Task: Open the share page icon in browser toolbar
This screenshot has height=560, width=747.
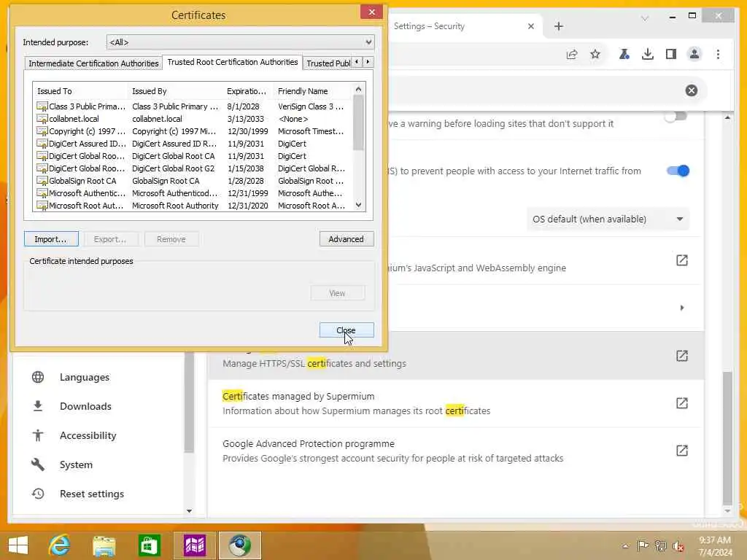Action: point(572,54)
